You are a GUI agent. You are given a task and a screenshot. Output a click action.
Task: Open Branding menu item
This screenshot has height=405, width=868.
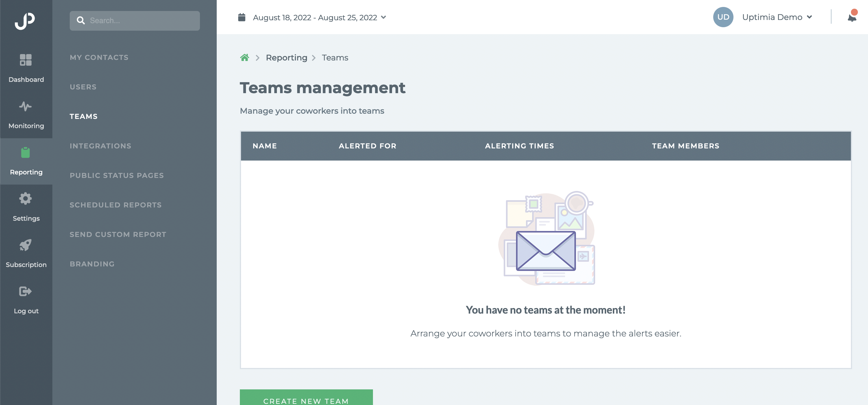pyautogui.click(x=92, y=264)
